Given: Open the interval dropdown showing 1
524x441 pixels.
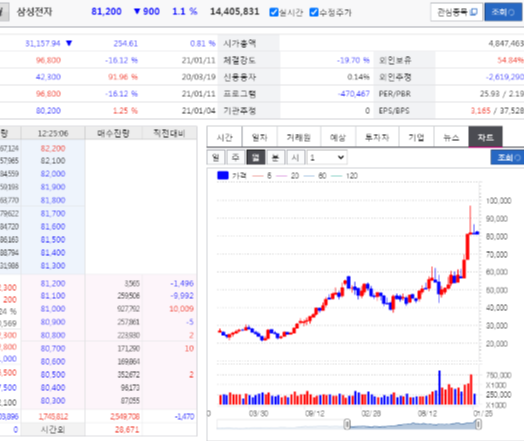Looking at the screenshot, I should pos(327,157).
